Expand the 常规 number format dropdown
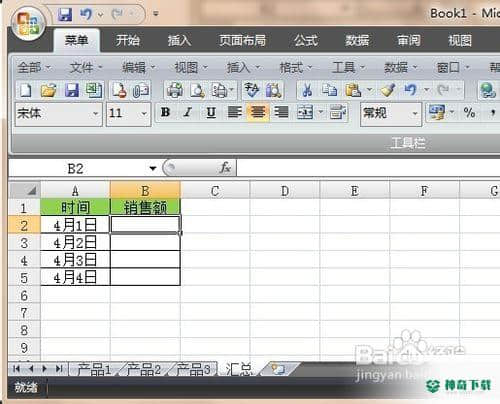Screen dimensions: 500x404 [x=415, y=114]
